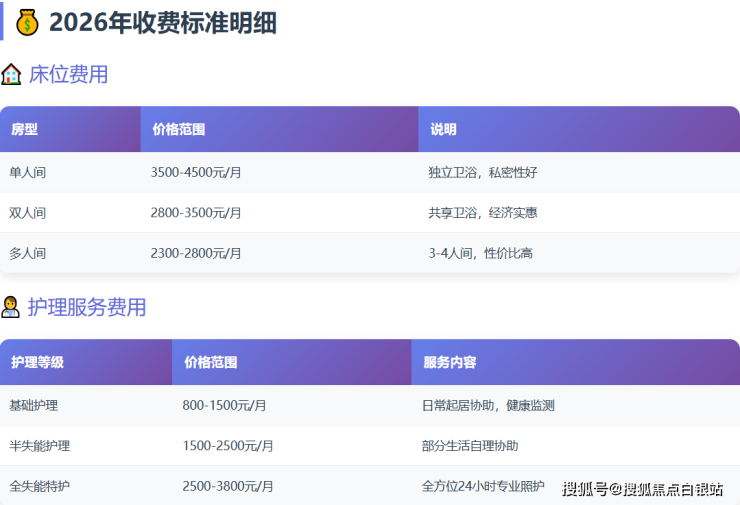Image resolution: width=740 pixels, height=505 pixels.
Task: Select the 基础护理 row label
Action: 34,405
